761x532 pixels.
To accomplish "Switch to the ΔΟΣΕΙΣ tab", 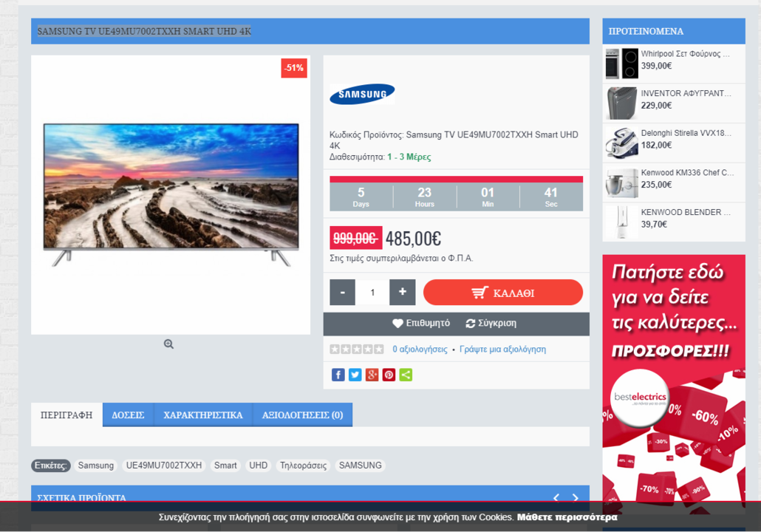I will pyautogui.click(x=128, y=415).
